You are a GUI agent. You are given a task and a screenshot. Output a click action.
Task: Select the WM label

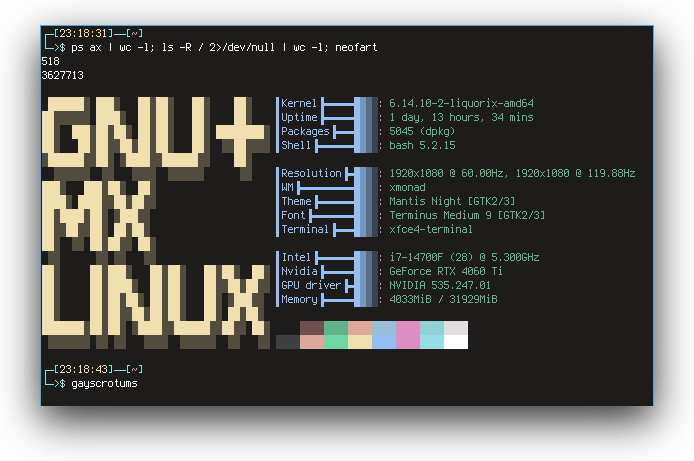click(x=287, y=187)
